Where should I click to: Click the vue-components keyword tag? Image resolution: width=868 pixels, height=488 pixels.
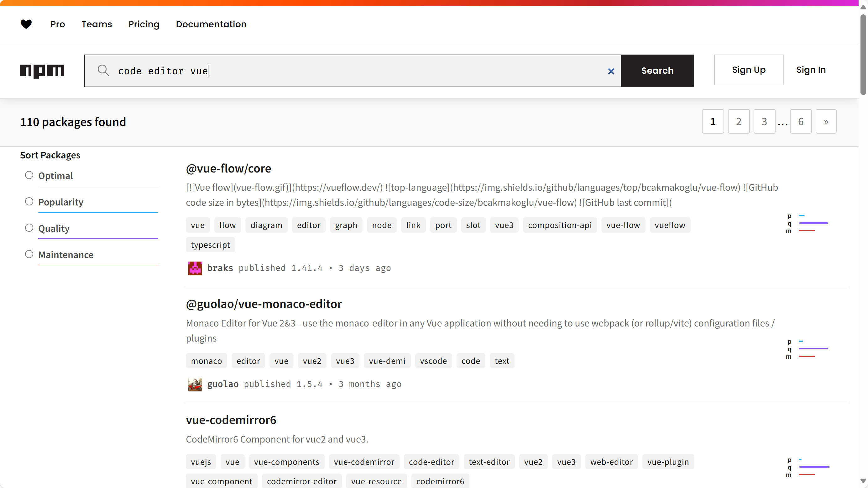[x=286, y=462]
